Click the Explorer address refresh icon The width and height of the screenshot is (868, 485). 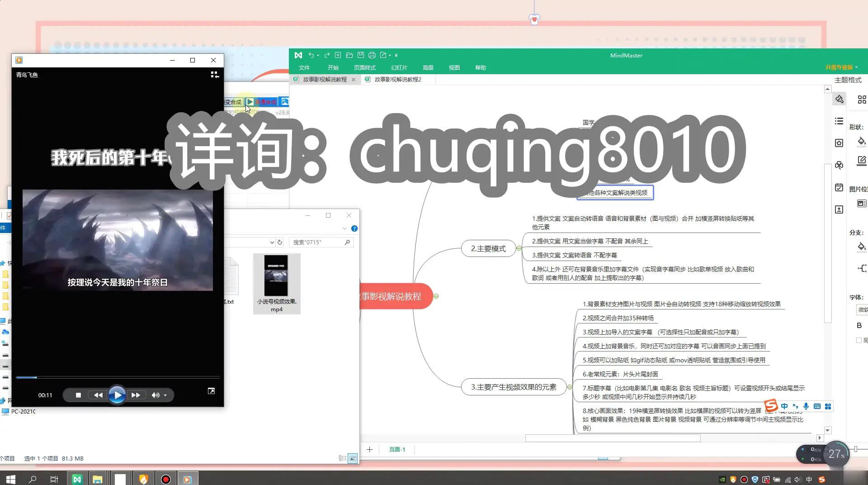(x=280, y=242)
